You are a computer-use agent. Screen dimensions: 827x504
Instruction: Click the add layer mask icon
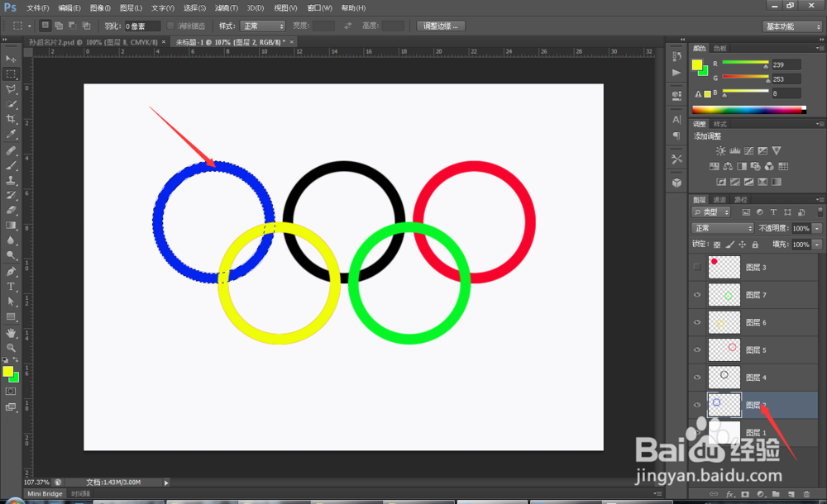pyautogui.click(x=745, y=494)
